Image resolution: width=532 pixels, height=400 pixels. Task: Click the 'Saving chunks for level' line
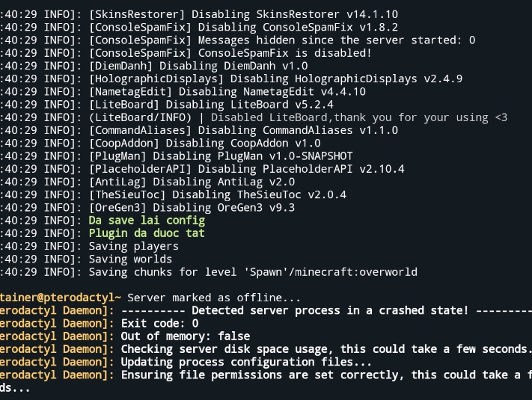[x=253, y=272]
